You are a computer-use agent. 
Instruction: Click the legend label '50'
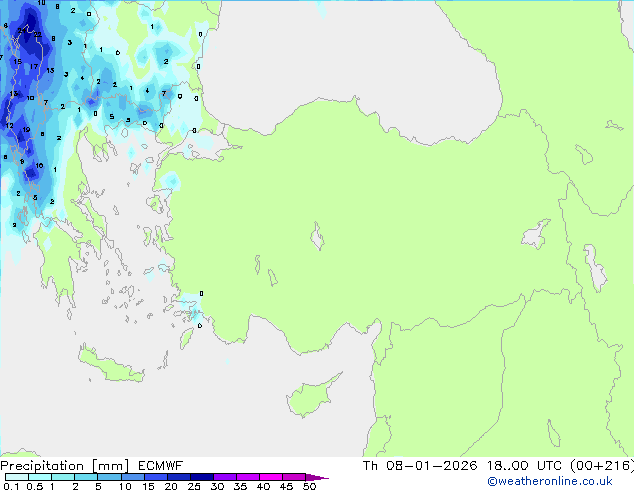[x=309, y=486]
